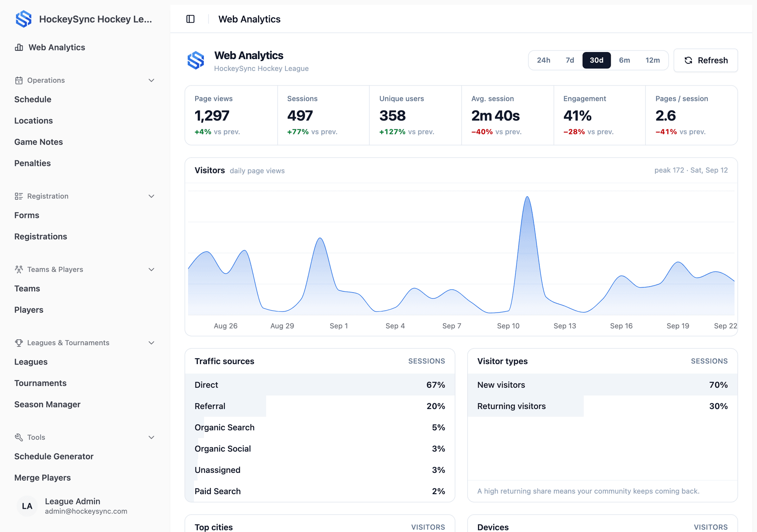Select the 12m time range
The image size is (757, 532).
(x=653, y=60)
